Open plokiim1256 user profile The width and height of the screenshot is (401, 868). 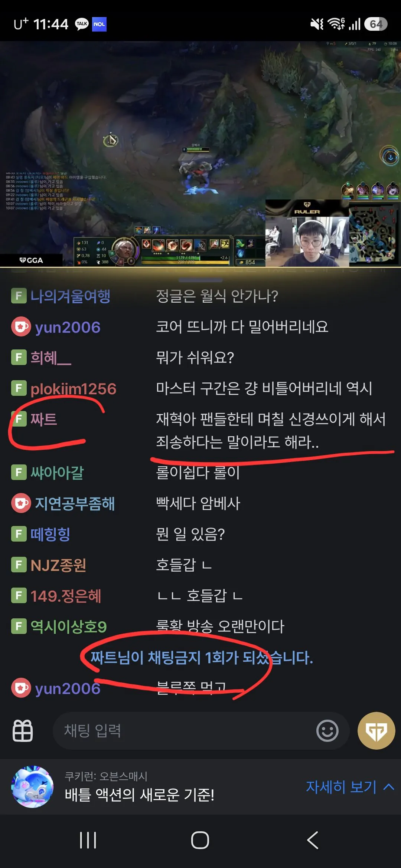click(x=74, y=389)
